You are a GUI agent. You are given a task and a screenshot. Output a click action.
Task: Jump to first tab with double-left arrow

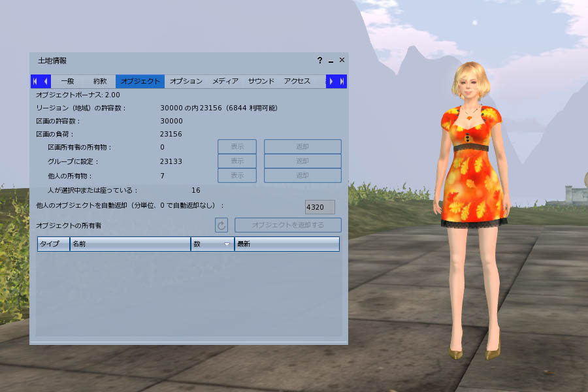35,82
